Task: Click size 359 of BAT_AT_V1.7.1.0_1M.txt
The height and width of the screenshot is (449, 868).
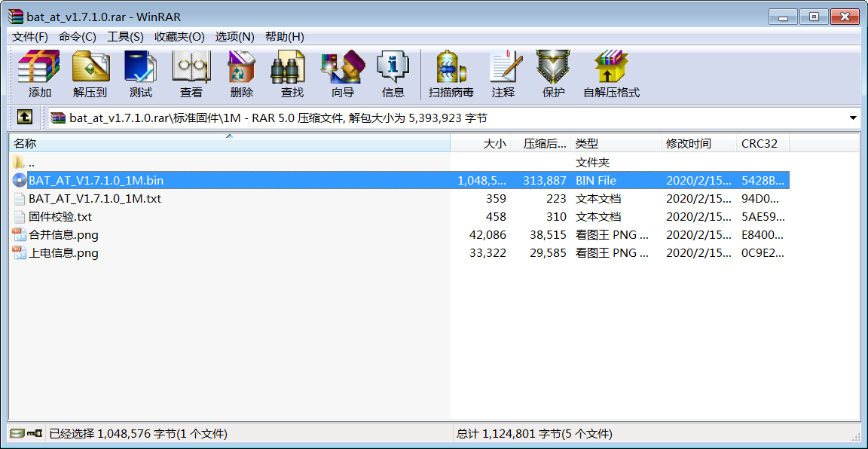Action: (x=496, y=199)
